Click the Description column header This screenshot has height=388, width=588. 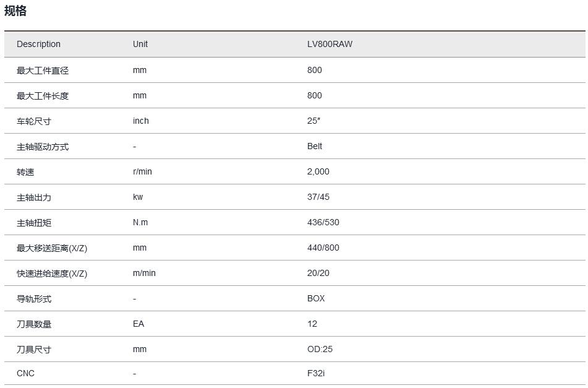pos(38,44)
